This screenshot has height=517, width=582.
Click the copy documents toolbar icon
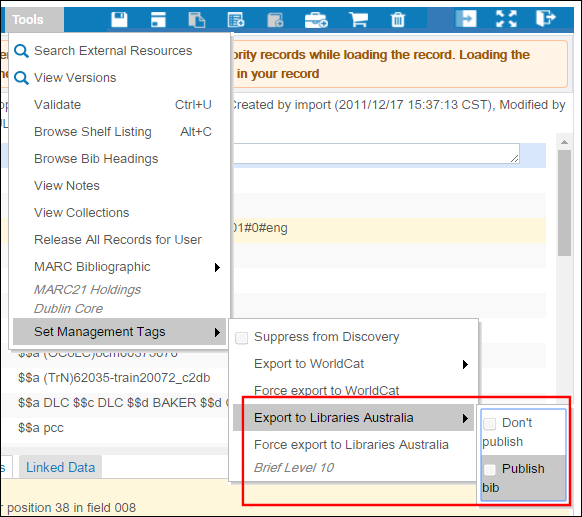[x=197, y=19]
